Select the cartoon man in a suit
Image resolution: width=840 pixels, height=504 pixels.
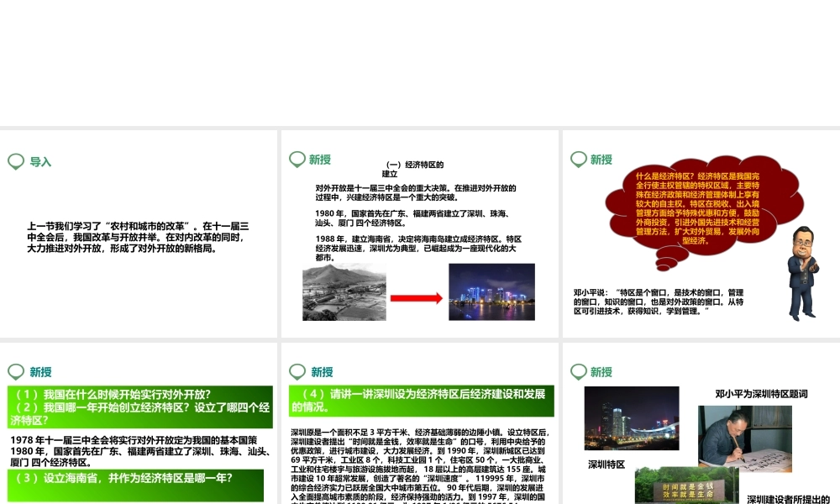pyautogui.click(x=802, y=273)
